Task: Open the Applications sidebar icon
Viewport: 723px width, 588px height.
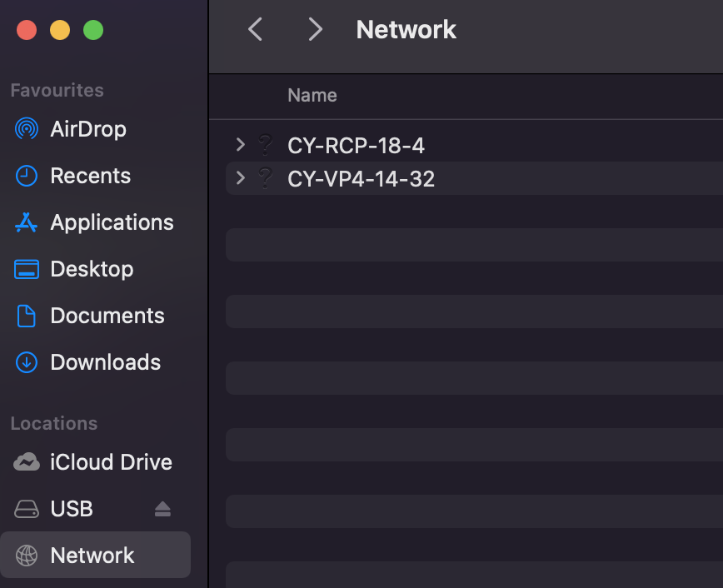Action: [27, 222]
